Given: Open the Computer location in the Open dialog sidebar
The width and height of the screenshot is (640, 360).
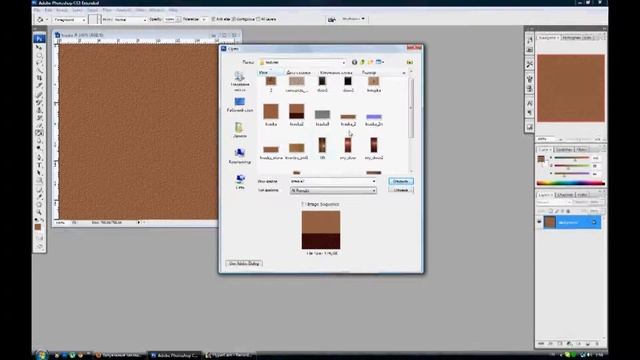Looking at the screenshot, I should click(x=240, y=156).
